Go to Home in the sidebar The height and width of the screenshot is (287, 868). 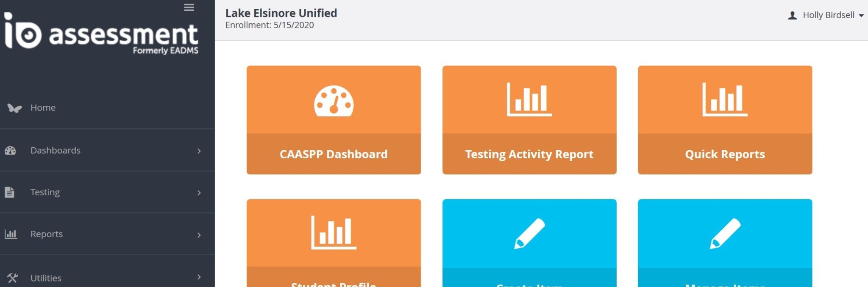point(43,108)
